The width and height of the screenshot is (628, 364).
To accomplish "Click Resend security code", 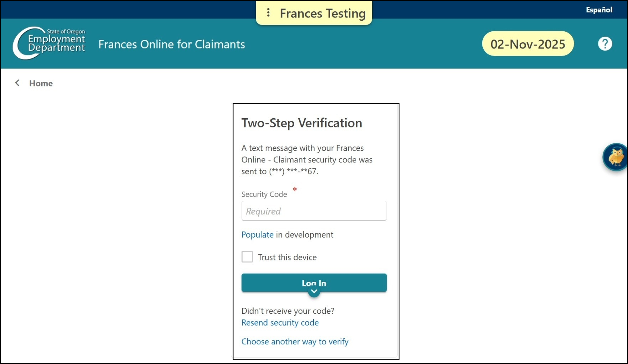I will (x=280, y=323).
